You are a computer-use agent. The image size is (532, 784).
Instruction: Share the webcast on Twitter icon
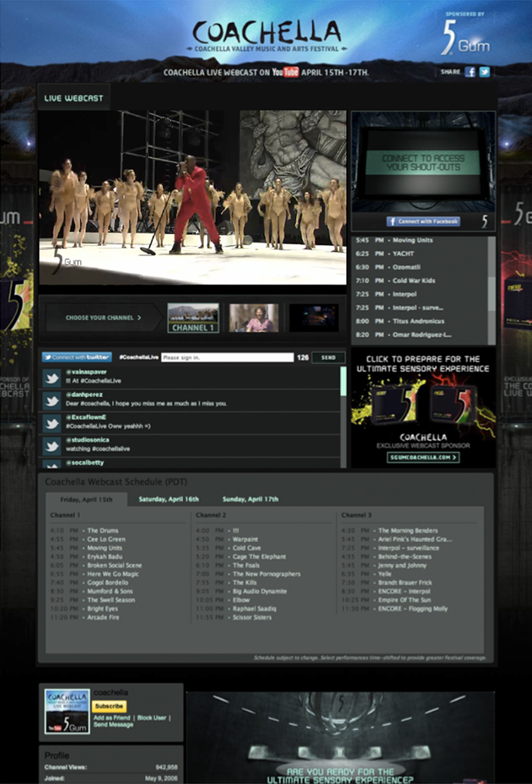coord(484,72)
